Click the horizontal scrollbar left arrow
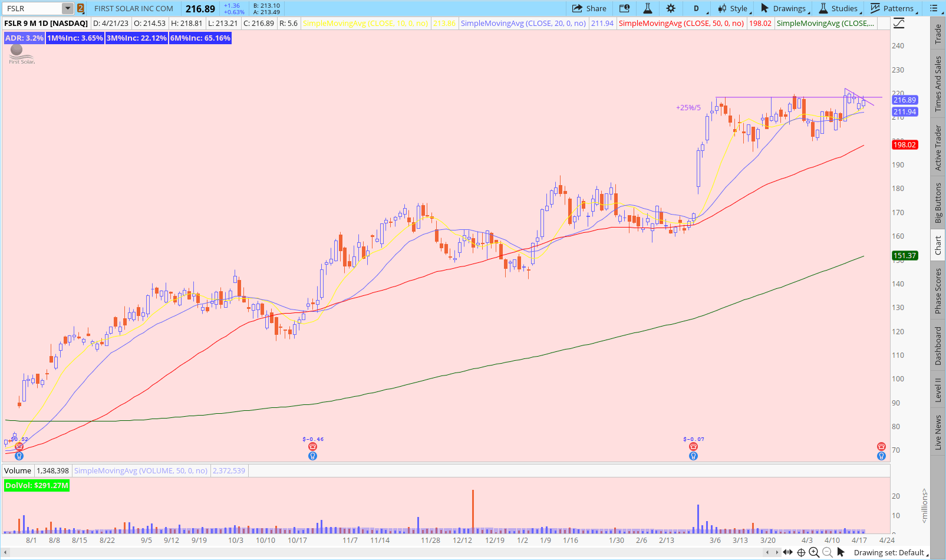The image size is (946, 560). (6, 552)
